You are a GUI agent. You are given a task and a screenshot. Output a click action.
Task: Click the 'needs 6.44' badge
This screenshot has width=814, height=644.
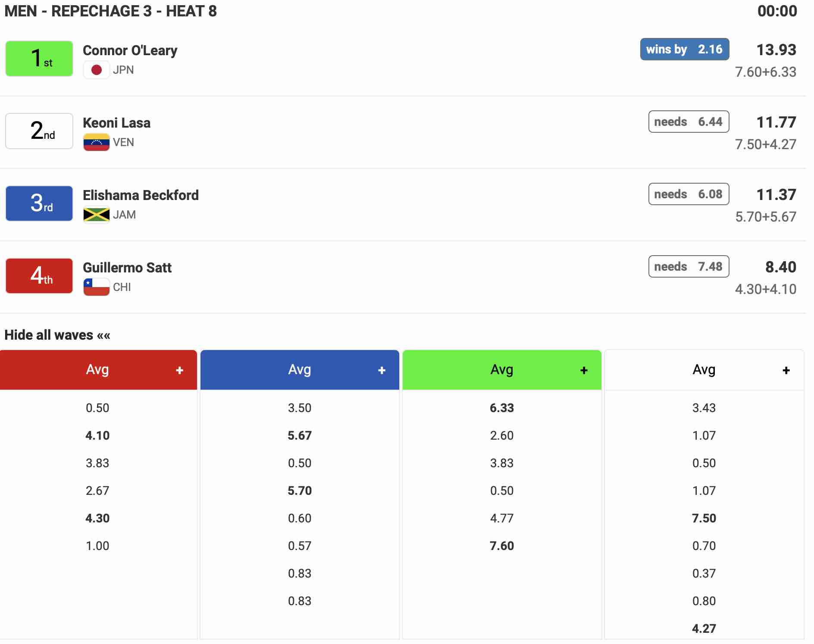(x=689, y=122)
